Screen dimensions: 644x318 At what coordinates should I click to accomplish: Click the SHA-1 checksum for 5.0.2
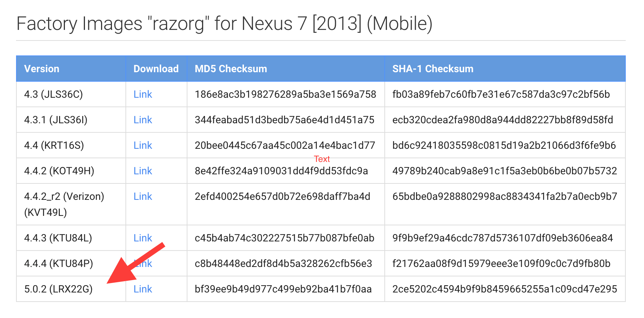click(505, 289)
